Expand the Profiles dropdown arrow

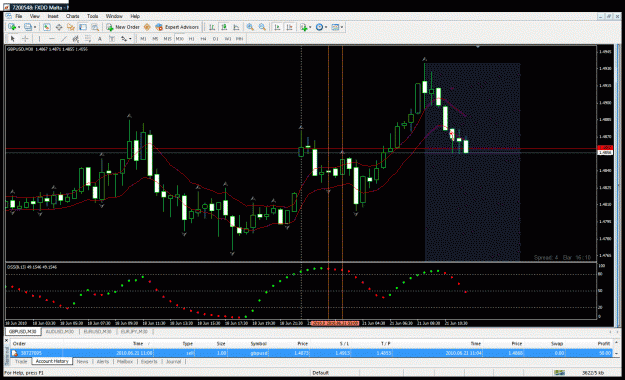click(35, 27)
